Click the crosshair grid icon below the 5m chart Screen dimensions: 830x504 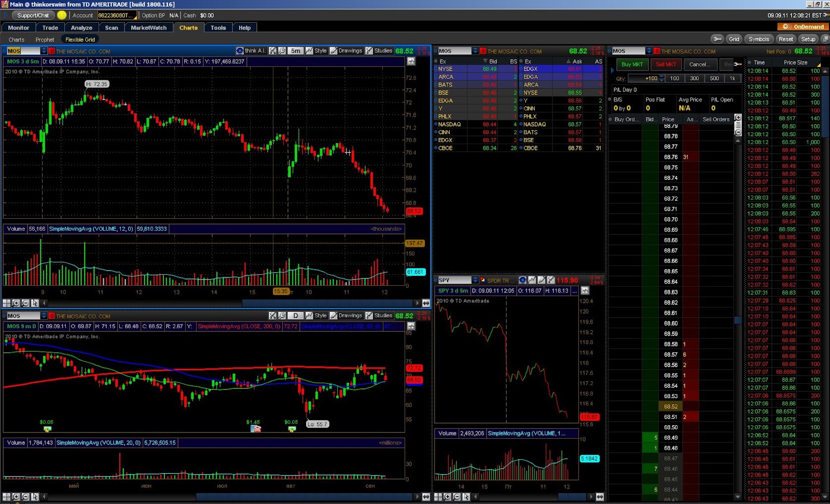(x=7, y=303)
